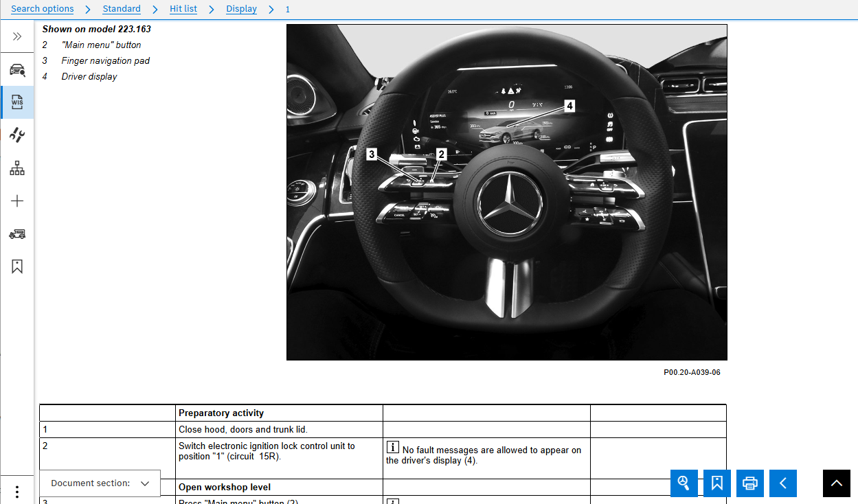Expand the sidebar with double chevron

pos(17,36)
